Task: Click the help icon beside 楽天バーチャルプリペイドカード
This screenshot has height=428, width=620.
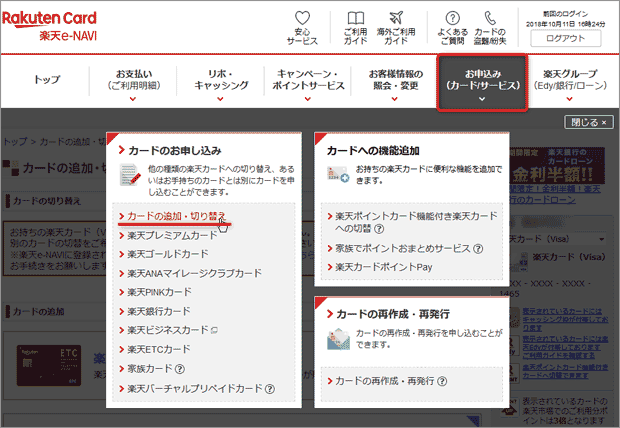Action: [x=270, y=389]
